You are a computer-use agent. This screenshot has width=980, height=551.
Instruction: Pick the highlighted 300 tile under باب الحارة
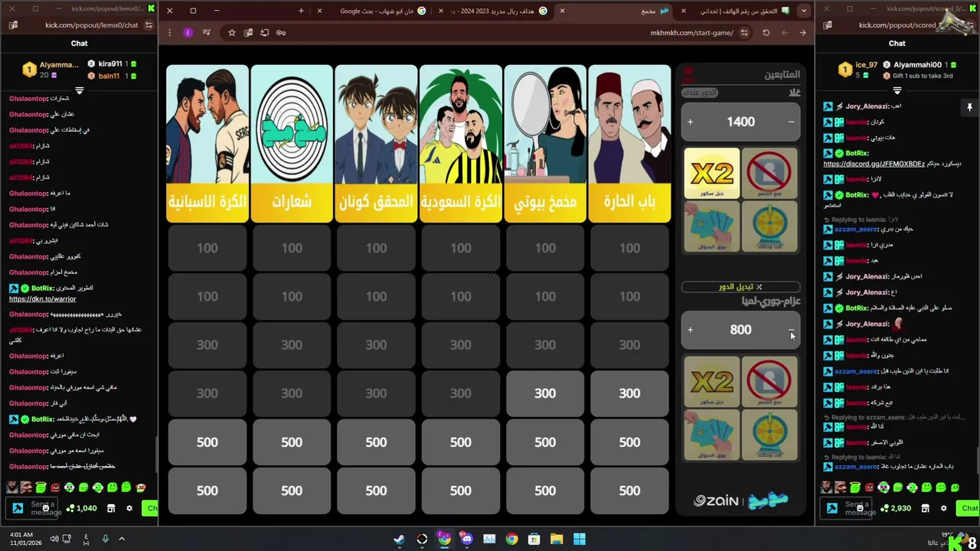point(629,393)
